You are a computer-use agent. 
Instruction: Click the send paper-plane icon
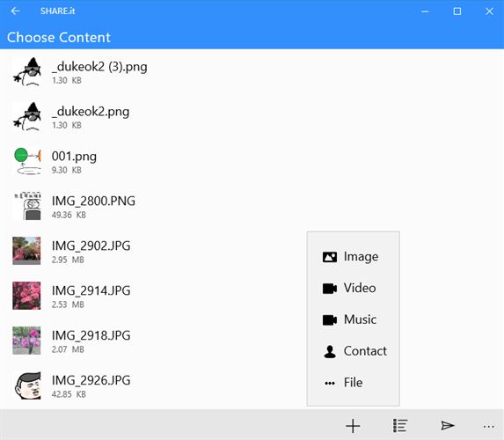(x=448, y=426)
